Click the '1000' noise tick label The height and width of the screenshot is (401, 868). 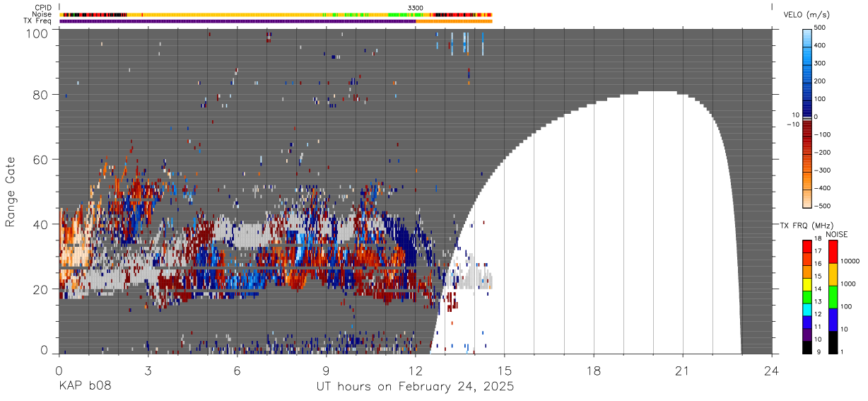click(x=848, y=284)
